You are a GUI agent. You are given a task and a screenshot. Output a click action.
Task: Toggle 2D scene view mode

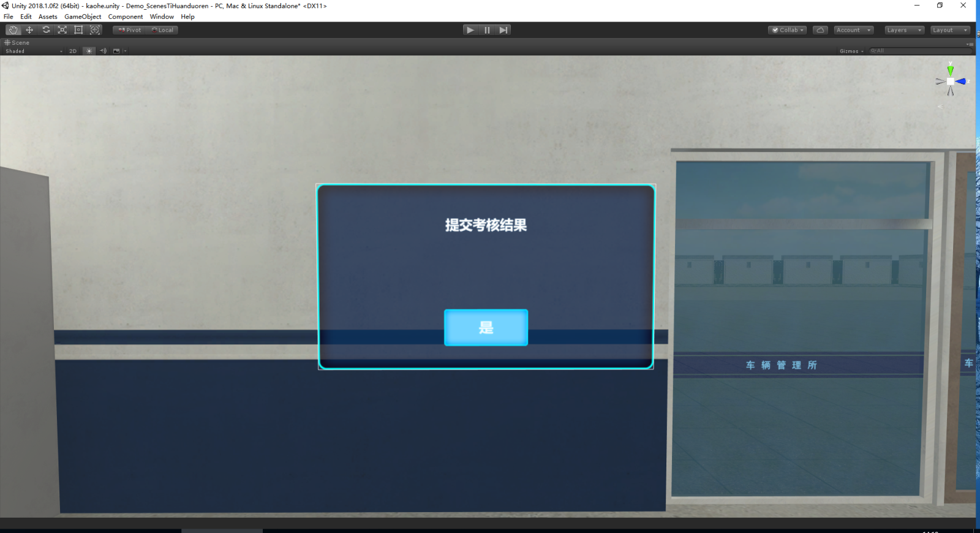click(x=73, y=51)
